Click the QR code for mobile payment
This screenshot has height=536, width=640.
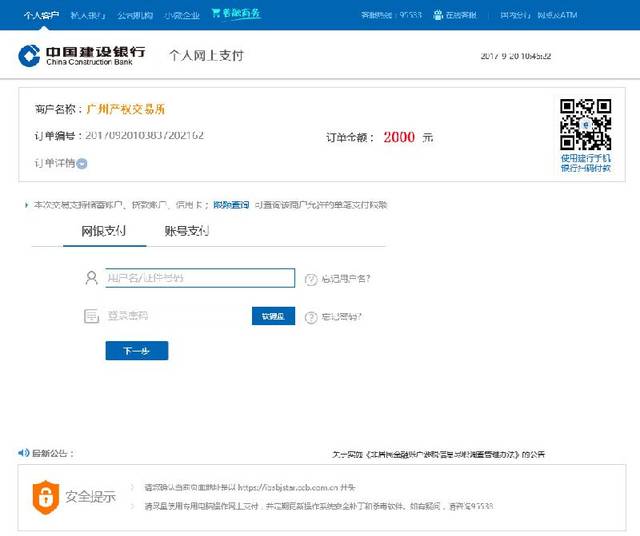585,125
